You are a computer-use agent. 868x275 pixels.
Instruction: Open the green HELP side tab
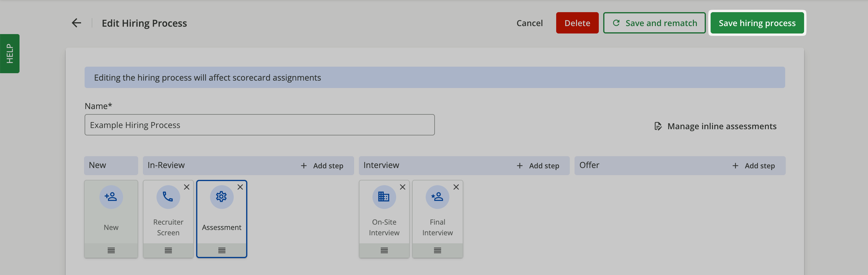(x=9, y=53)
